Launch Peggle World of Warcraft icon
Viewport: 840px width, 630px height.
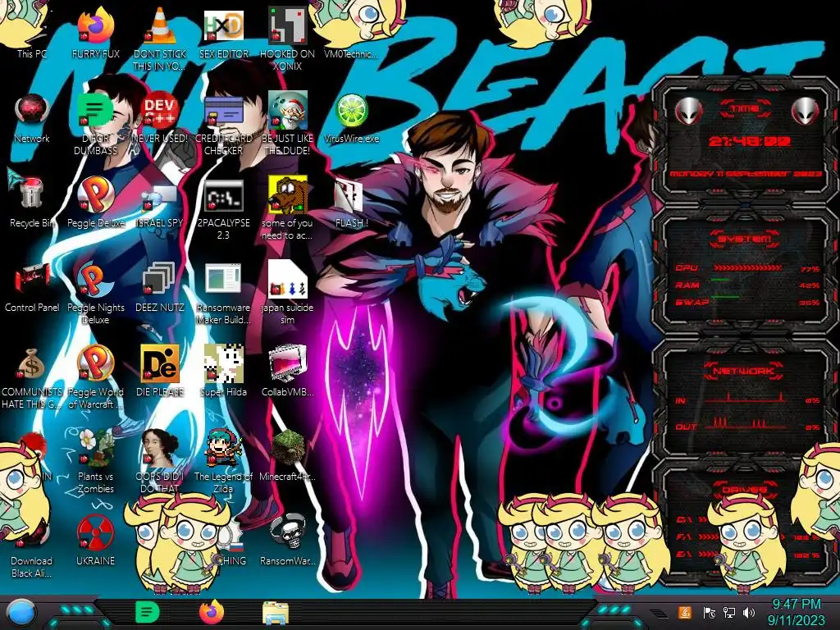(x=95, y=377)
